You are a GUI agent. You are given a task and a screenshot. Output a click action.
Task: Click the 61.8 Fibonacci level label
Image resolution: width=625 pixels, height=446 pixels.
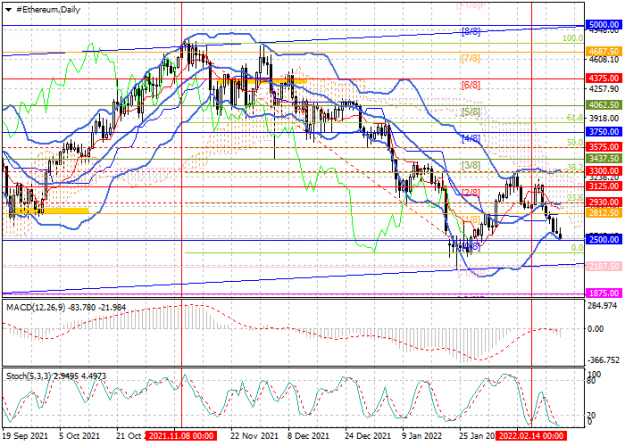point(575,118)
